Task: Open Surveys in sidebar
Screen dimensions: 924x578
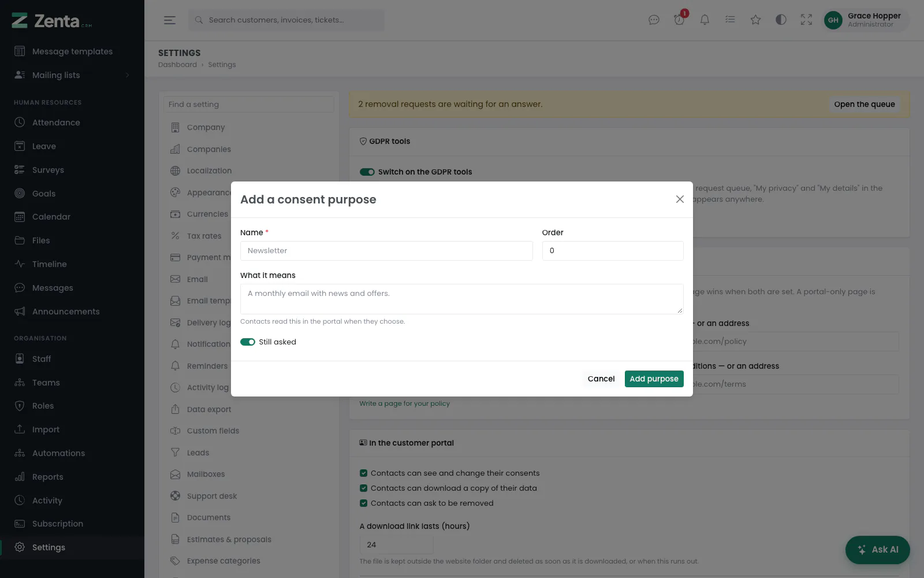Action: coord(72,170)
